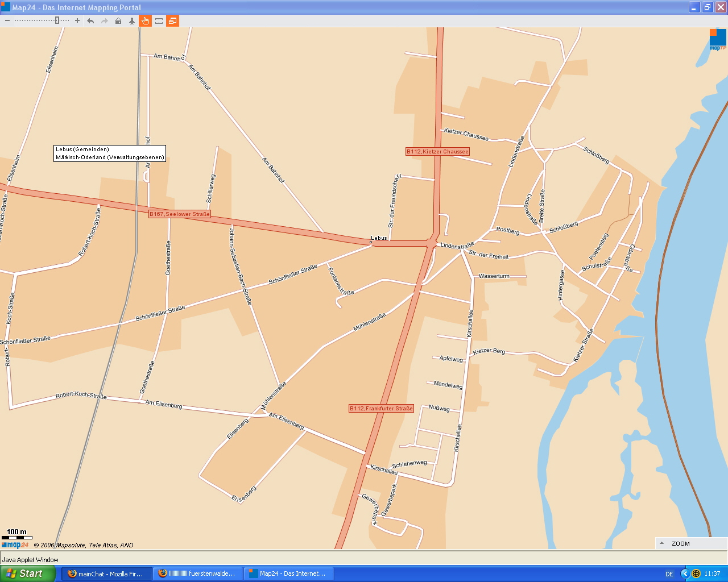The height and width of the screenshot is (582, 728).
Task: Click the Kietzer Chaussee street label
Action: (466, 134)
